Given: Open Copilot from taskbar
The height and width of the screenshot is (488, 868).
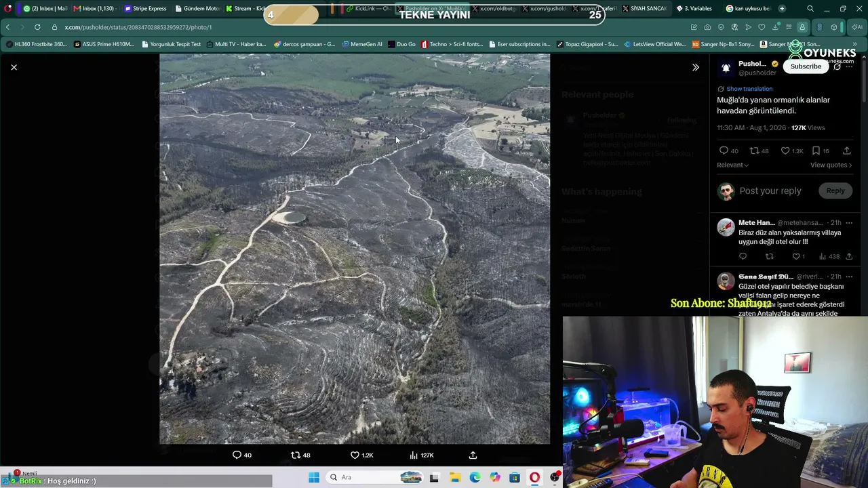Looking at the screenshot, I should 495,477.
